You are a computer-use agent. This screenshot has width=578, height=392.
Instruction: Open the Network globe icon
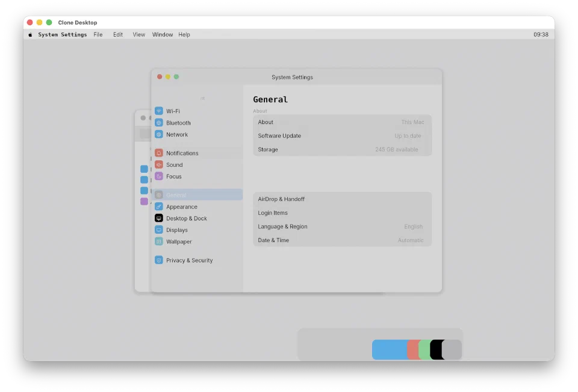click(159, 135)
